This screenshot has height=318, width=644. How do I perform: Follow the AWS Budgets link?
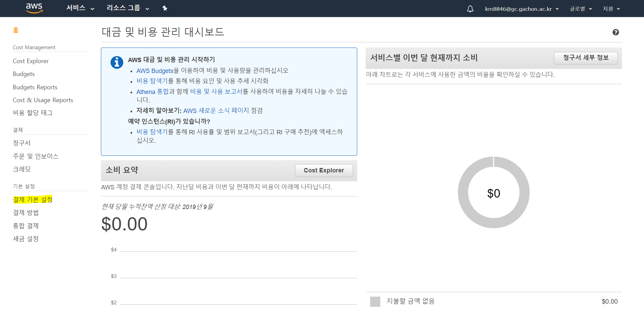pyautogui.click(x=155, y=71)
